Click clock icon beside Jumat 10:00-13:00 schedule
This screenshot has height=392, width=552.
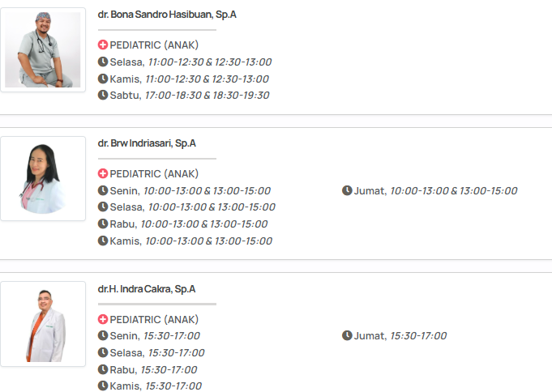click(x=347, y=191)
